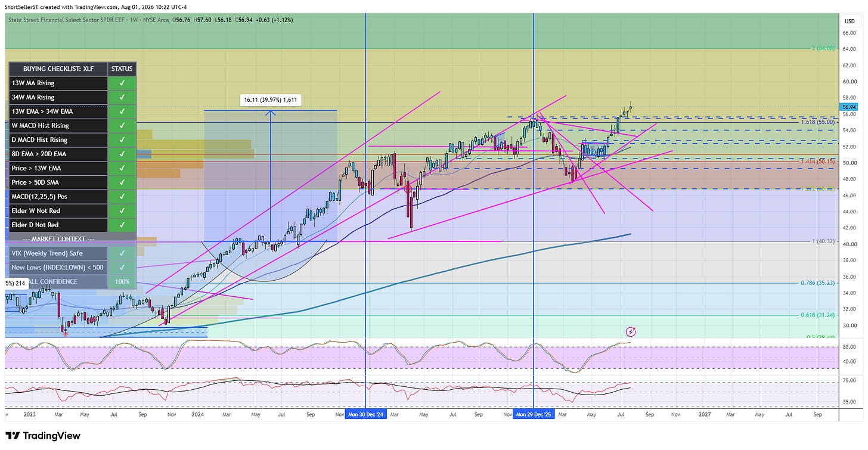Open the USD currency selector
The height and width of the screenshot is (450, 868).
pyautogui.click(x=849, y=21)
